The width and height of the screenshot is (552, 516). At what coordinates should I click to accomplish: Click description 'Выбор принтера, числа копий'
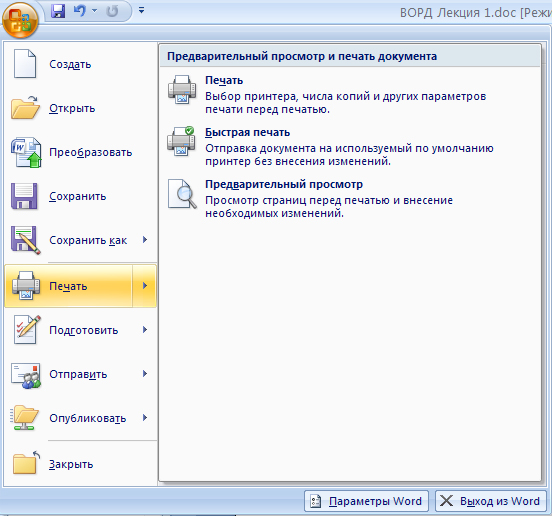345,103
